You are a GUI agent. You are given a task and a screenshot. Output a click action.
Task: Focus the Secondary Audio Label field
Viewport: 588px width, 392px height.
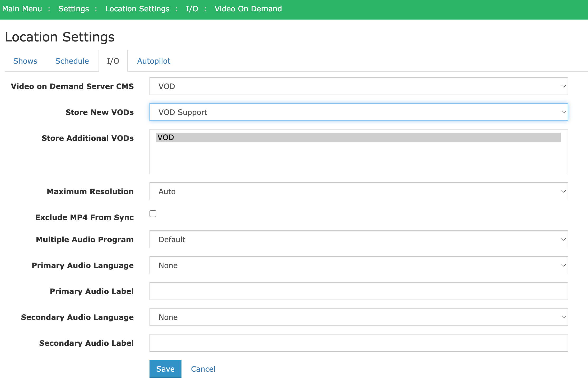click(x=358, y=343)
